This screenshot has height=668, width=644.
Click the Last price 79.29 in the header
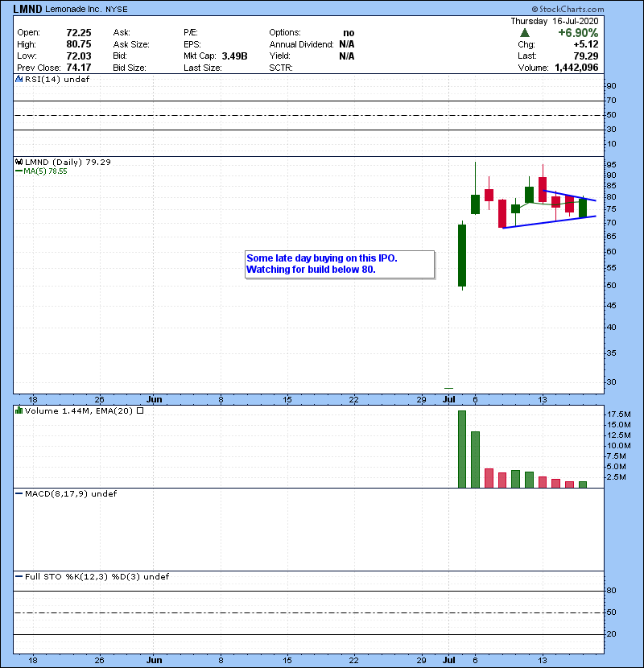(586, 56)
